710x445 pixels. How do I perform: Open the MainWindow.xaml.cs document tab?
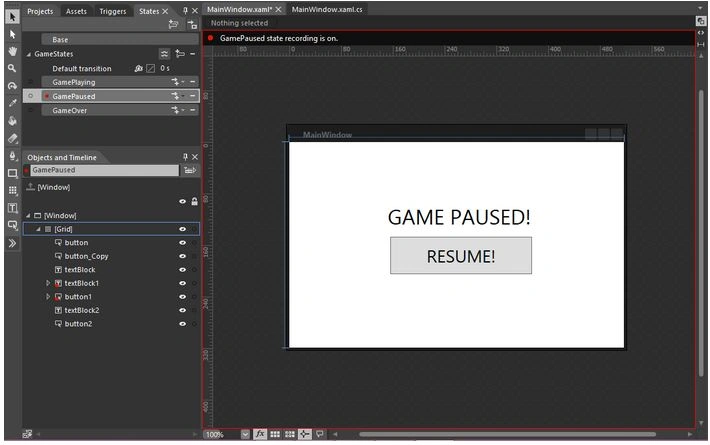coord(327,10)
